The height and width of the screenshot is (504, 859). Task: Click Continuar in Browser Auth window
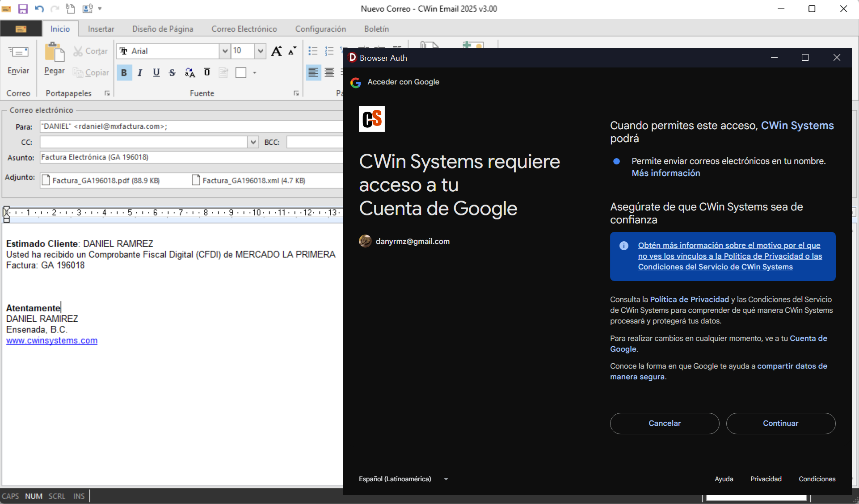781,423
